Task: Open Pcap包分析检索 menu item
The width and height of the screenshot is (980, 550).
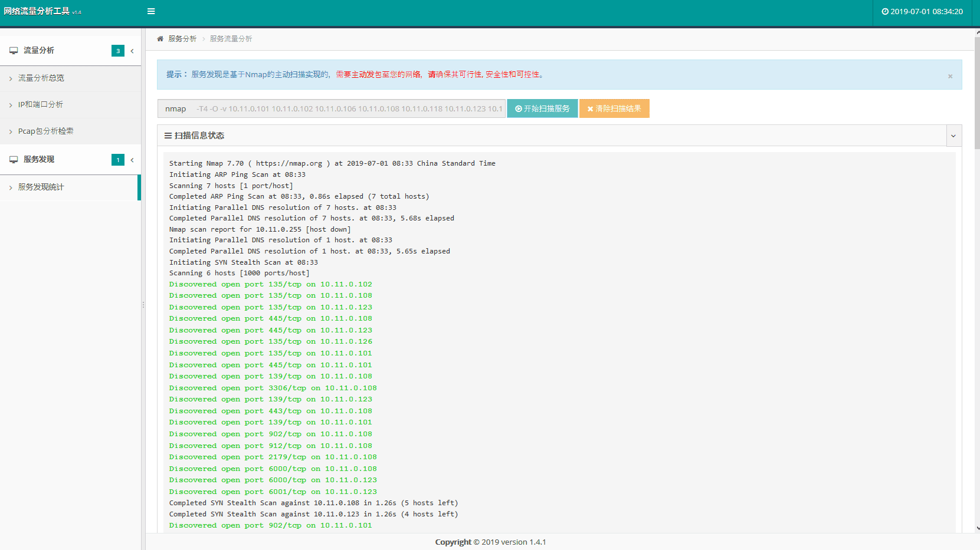Action: pos(46,131)
